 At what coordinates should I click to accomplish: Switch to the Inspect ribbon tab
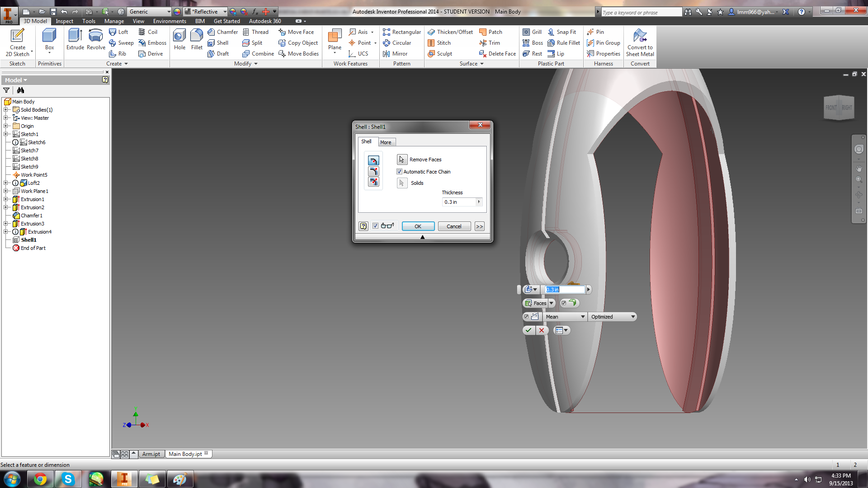(64, 21)
